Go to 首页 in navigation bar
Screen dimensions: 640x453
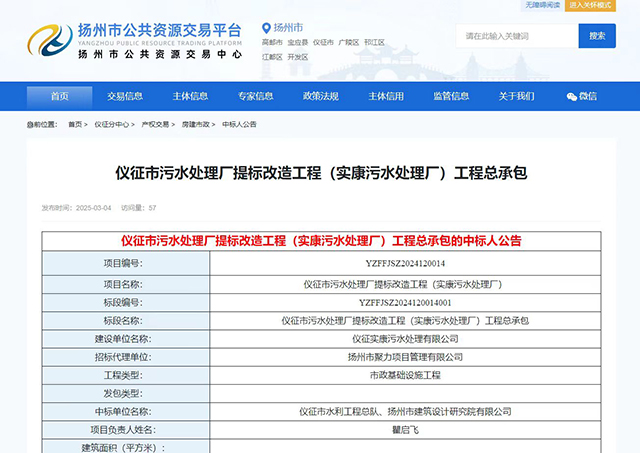tap(60, 96)
